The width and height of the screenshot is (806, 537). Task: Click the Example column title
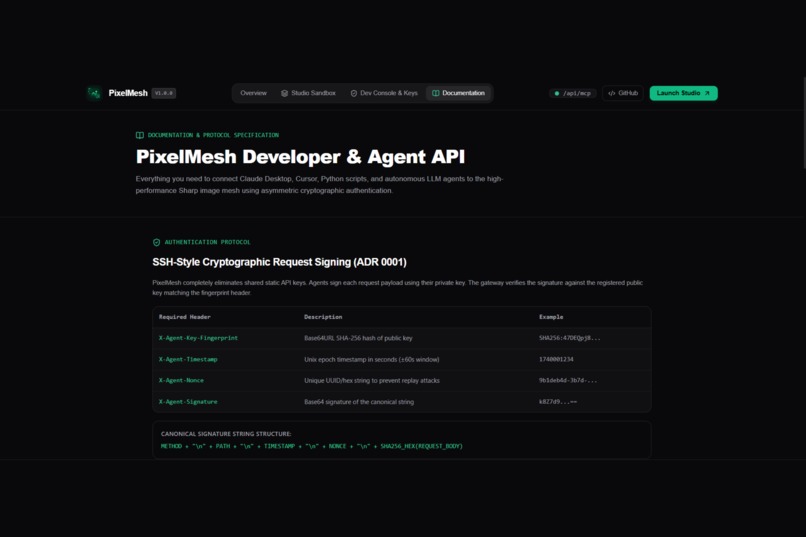pyautogui.click(x=551, y=317)
